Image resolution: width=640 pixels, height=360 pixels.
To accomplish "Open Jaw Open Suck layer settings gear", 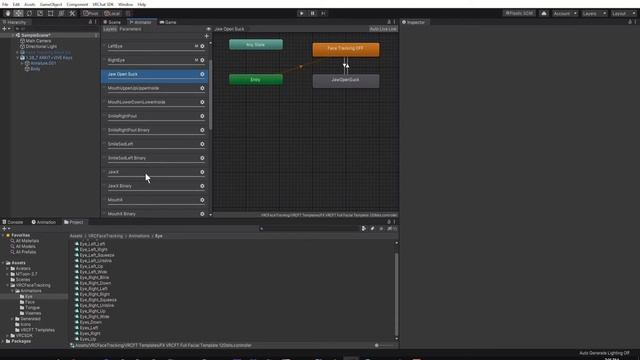I will [202, 74].
